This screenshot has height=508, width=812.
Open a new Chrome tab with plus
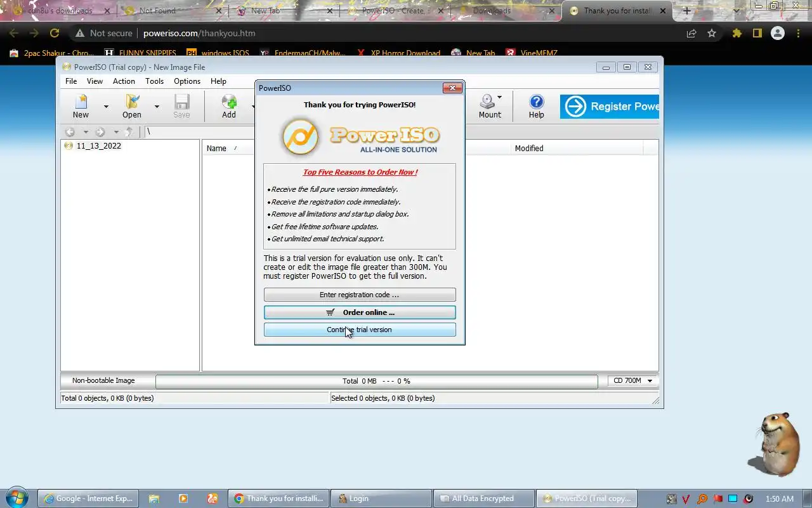[686, 11]
